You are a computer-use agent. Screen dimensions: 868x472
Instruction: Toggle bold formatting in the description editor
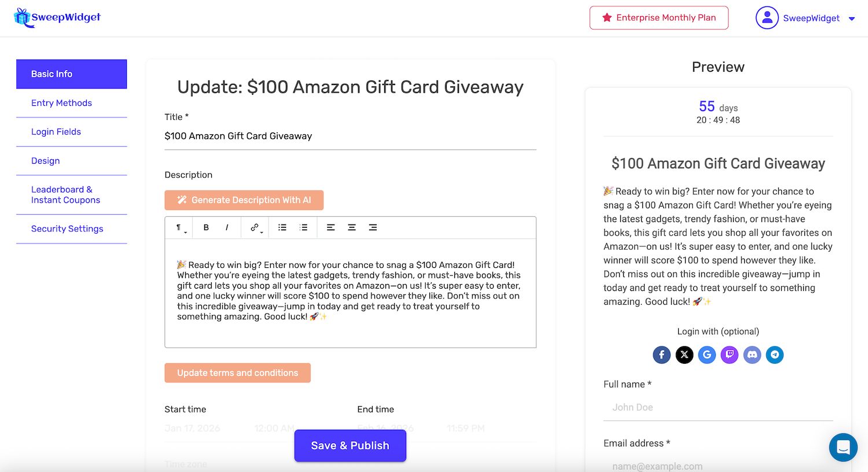click(206, 227)
